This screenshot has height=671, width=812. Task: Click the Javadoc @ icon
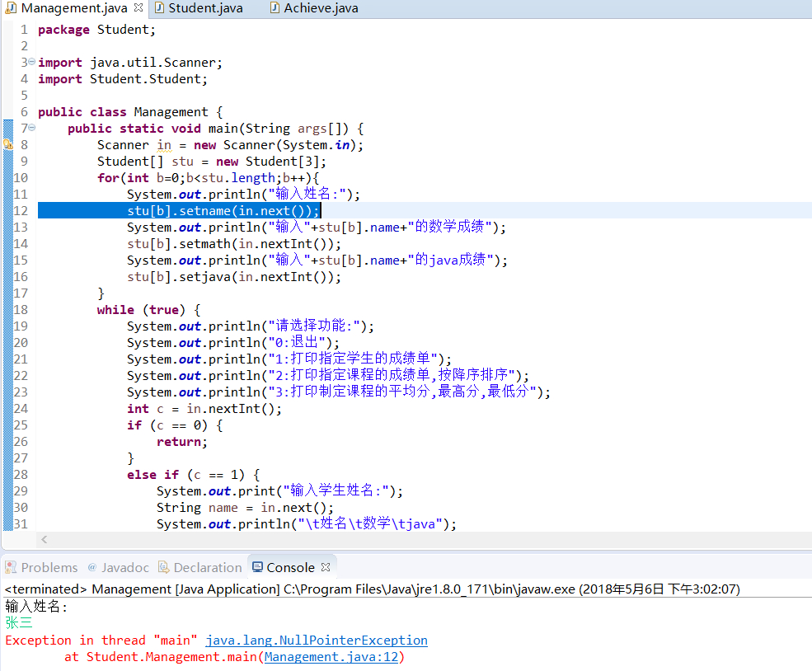click(92, 567)
